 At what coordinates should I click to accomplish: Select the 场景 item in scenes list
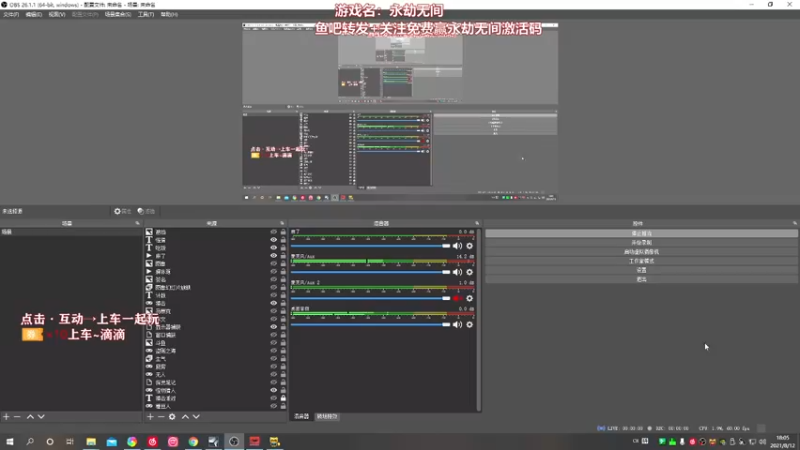coord(70,232)
